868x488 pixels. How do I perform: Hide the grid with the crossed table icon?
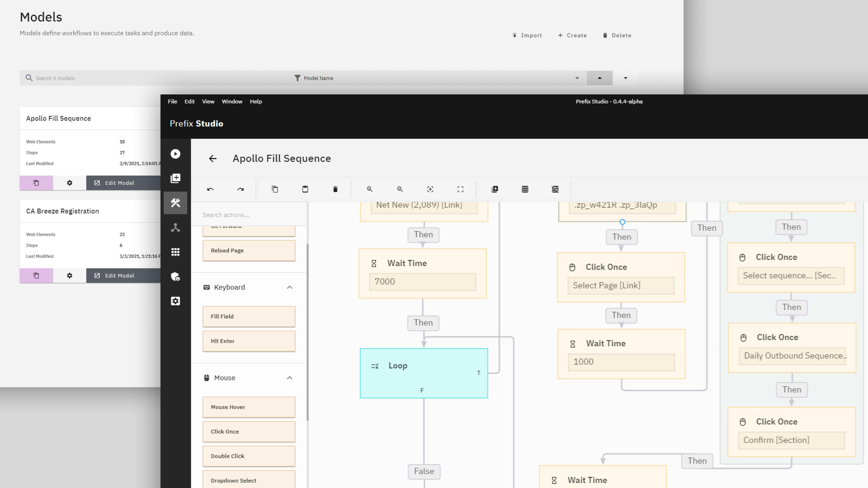555,189
